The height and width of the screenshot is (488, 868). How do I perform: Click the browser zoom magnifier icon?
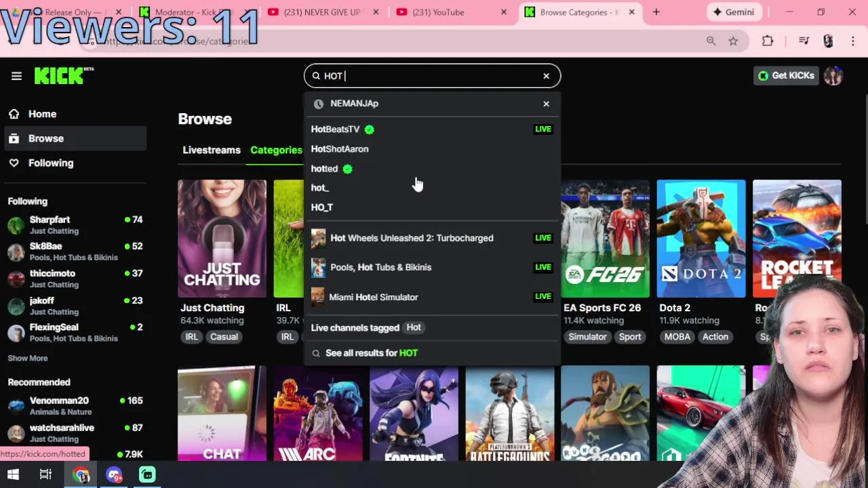click(x=711, y=41)
